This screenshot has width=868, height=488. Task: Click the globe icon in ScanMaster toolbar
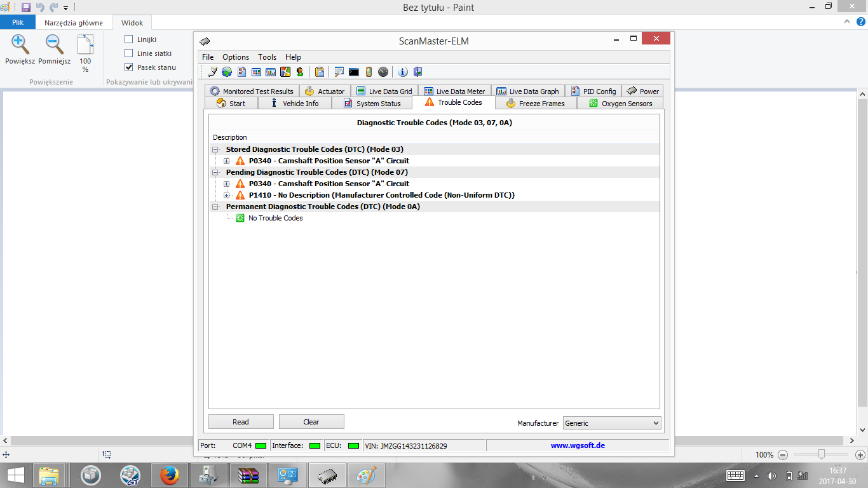tap(226, 72)
